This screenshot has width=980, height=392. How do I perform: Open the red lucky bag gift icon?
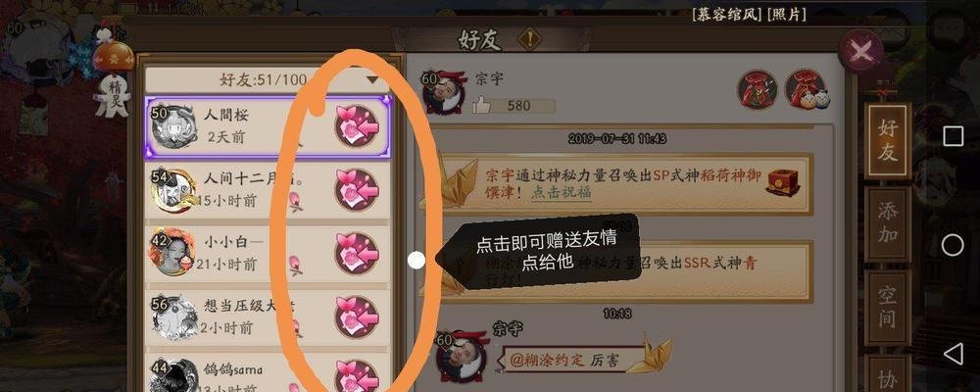click(x=758, y=89)
